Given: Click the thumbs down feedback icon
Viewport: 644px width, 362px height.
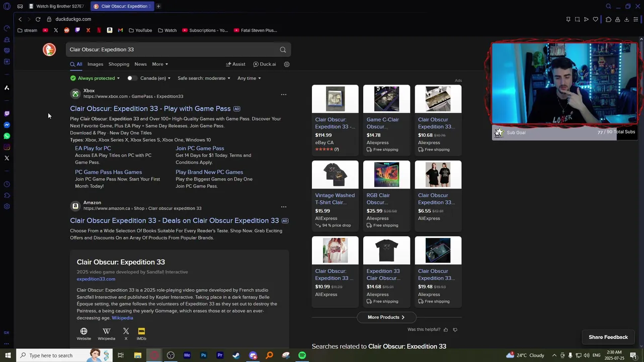Looking at the screenshot, I should click(x=455, y=330).
